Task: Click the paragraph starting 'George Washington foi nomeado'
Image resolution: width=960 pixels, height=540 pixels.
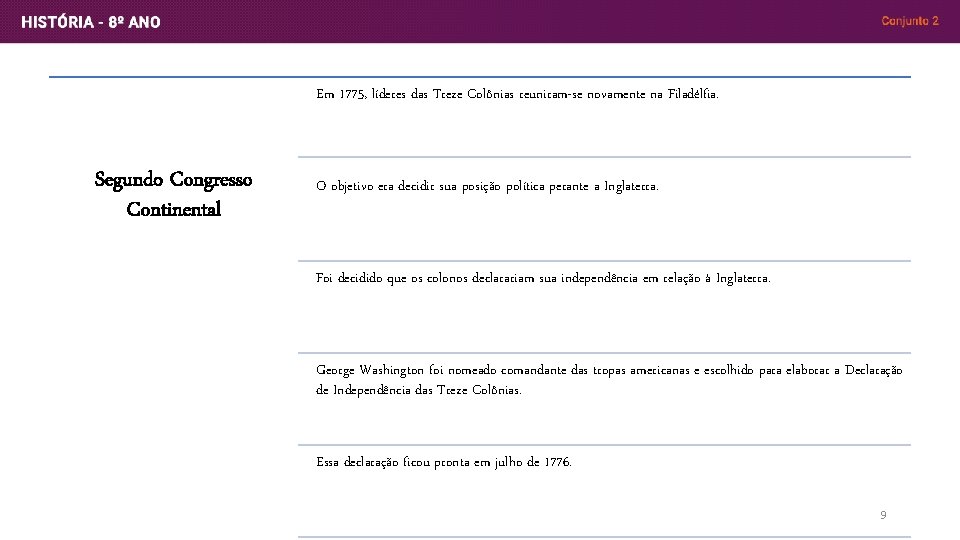Action: 609,380
